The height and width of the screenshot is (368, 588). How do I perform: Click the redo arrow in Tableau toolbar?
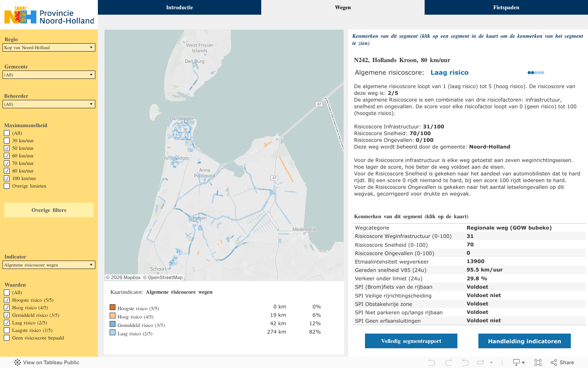pos(449,363)
